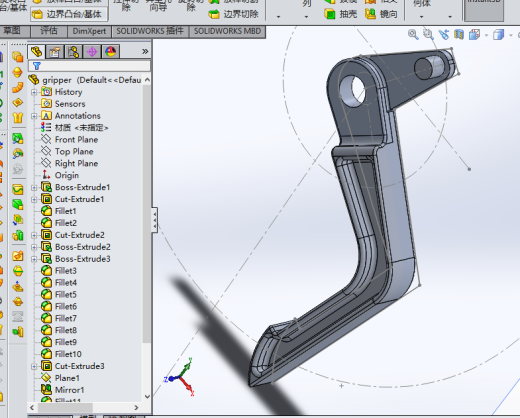The height and width of the screenshot is (418, 520).
Task: Expand the Cut-Extrude3 feature
Action: click(x=34, y=366)
